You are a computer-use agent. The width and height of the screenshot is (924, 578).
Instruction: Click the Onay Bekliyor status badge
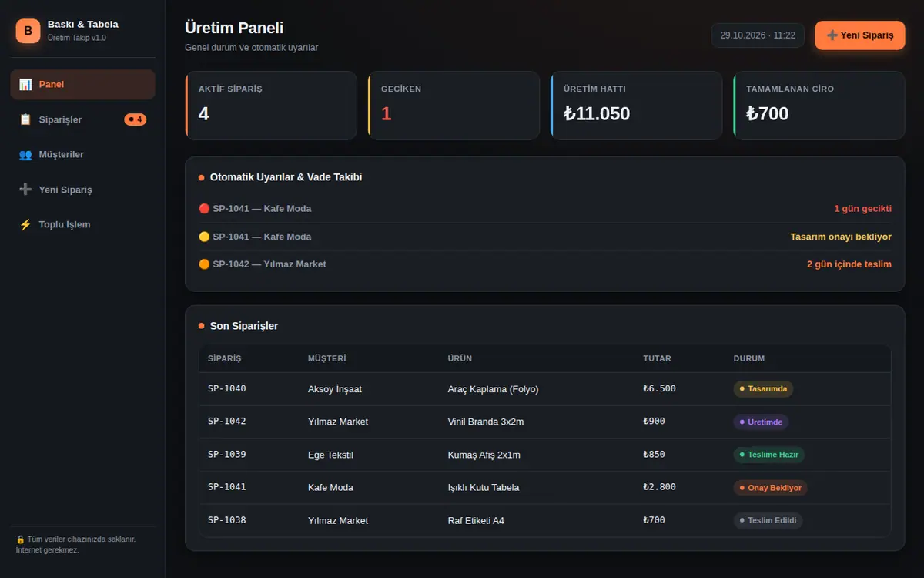coord(770,487)
